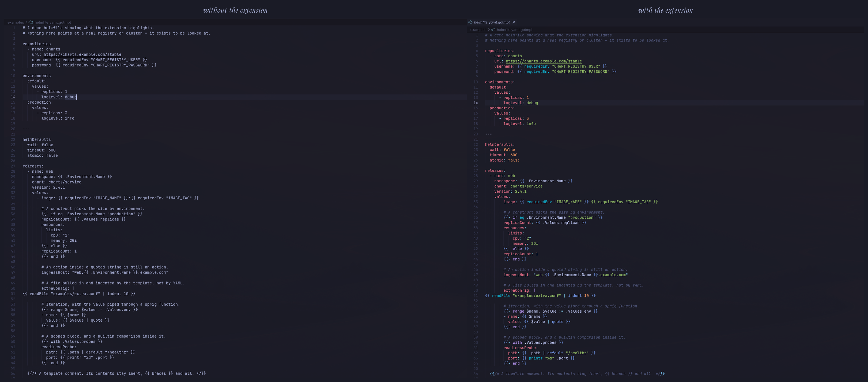Click 'releases:' key in the unhighlighted editor
868x382 pixels.
click(x=33, y=166)
